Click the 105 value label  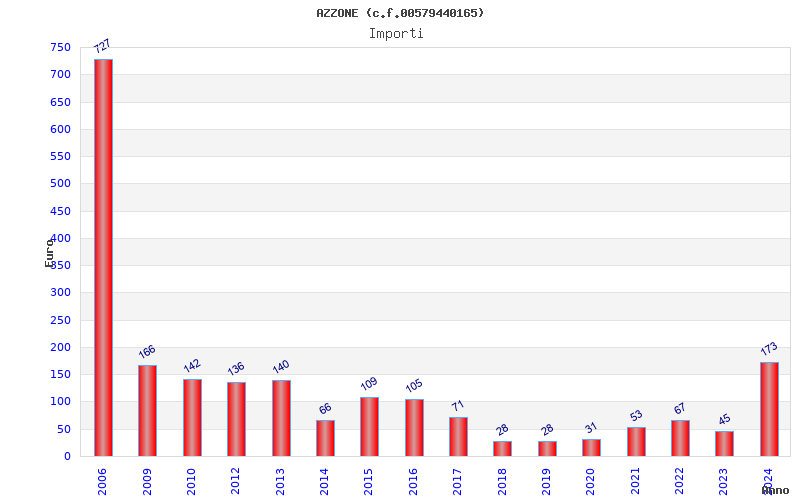coord(414,385)
